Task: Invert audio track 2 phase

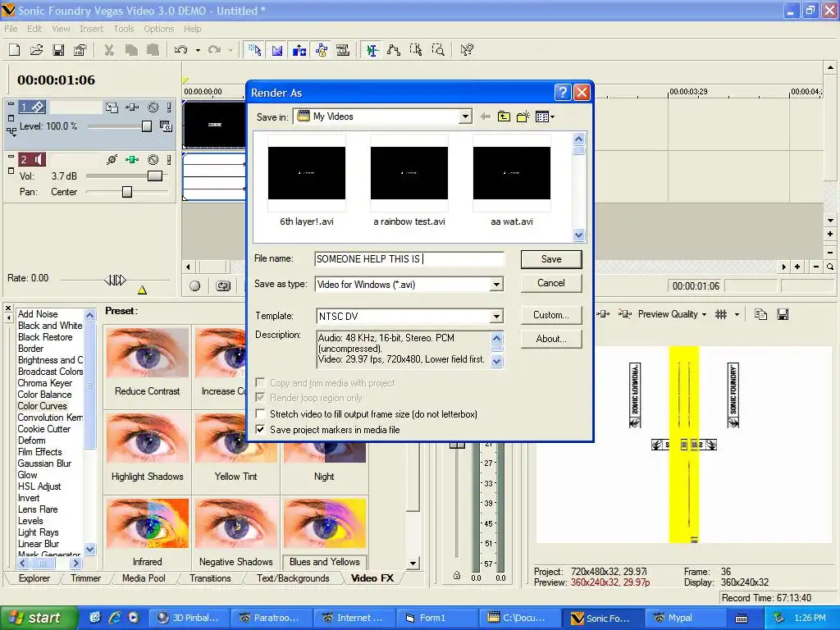Action: click(x=112, y=160)
